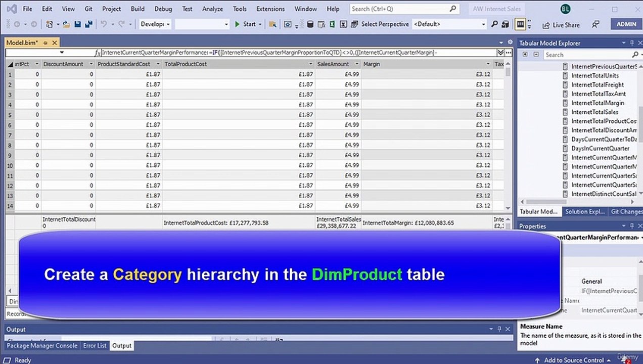Viewport: 643px width, 364px height.
Task: Expand all in Tabular Model Explorer
Action: [525, 54]
